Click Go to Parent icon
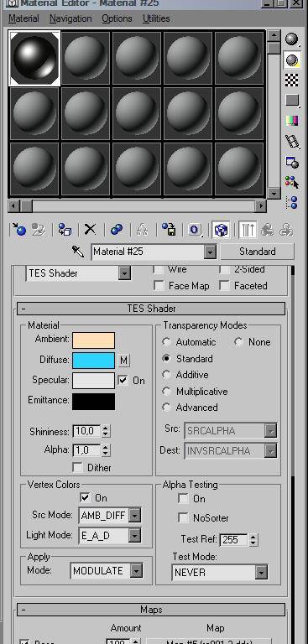 pos(267,230)
